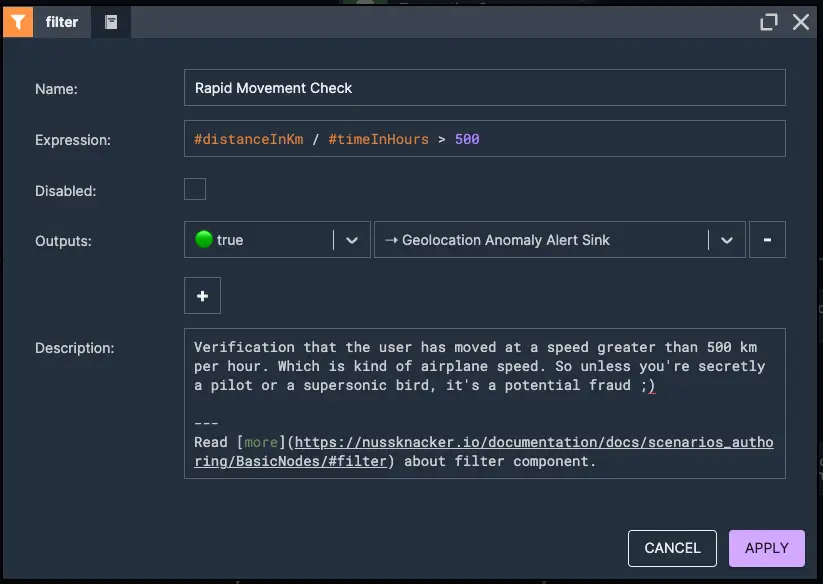
Task: Open the nussknacker.io documentation link
Action: point(483,452)
